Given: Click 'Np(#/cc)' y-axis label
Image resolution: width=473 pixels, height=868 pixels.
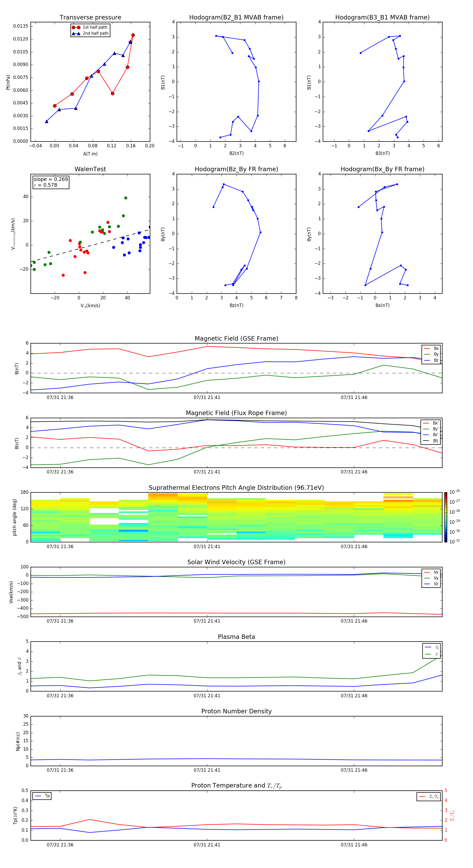Looking at the screenshot, I should coord(18,741).
